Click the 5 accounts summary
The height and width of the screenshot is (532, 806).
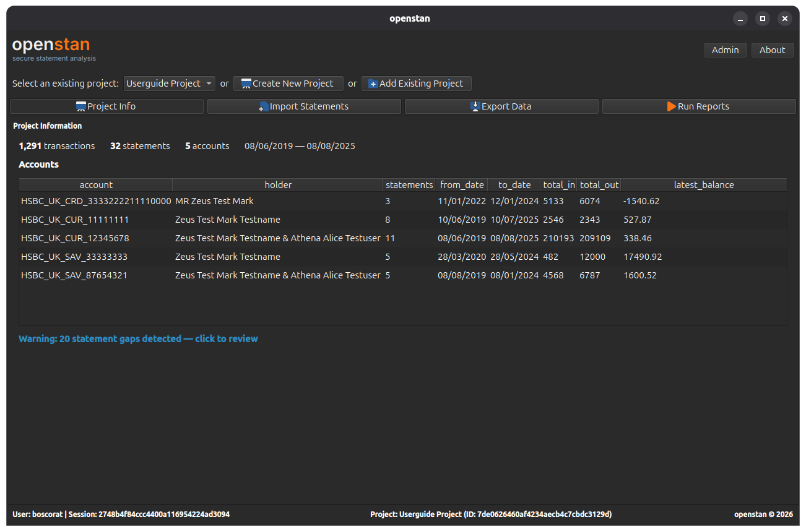tap(207, 146)
